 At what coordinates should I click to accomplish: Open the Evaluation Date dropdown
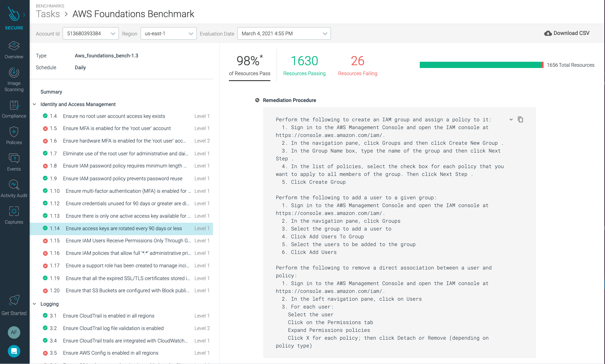coord(284,33)
